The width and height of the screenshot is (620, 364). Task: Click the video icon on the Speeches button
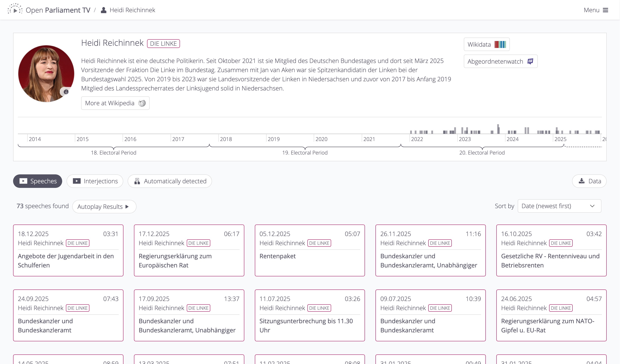point(23,181)
